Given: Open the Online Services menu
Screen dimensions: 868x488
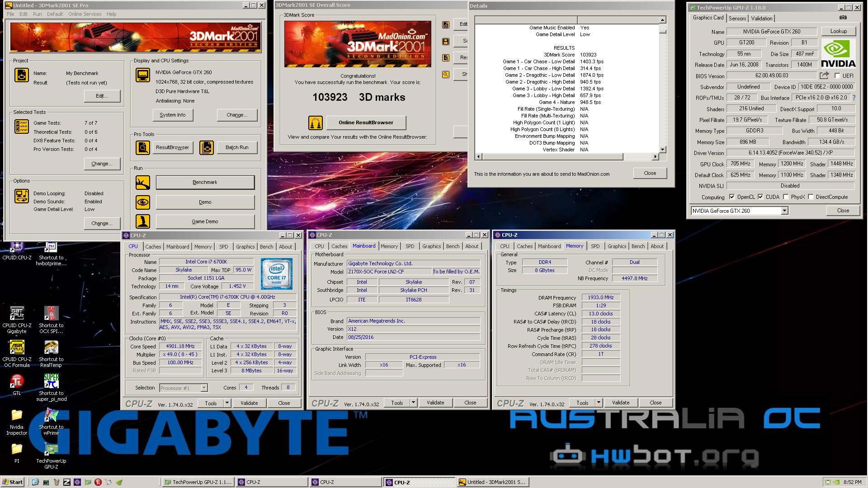Looking at the screenshot, I should (x=85, y=14).
